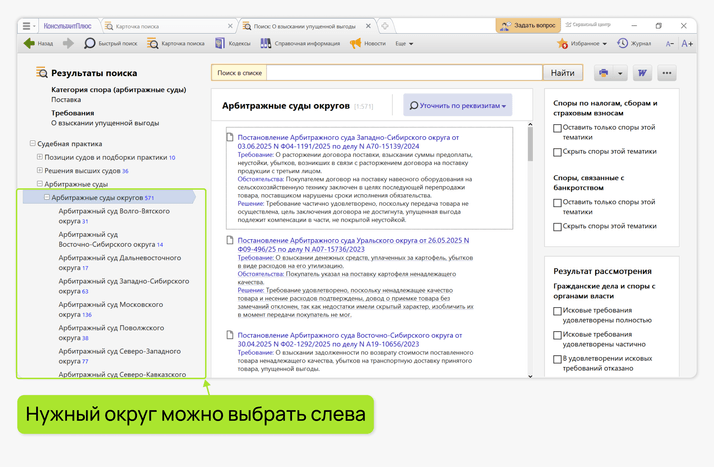Viewport: 714px width, 467px height.
Task: Open the Избранное star menu
Action: click(x=581, y=44)
